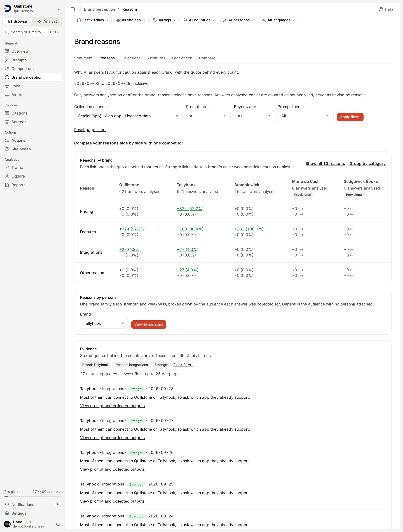This screenshot has height=532, width=403.
Task: Go to Prompts in the sidebar
Action: (x=32, y=60)
